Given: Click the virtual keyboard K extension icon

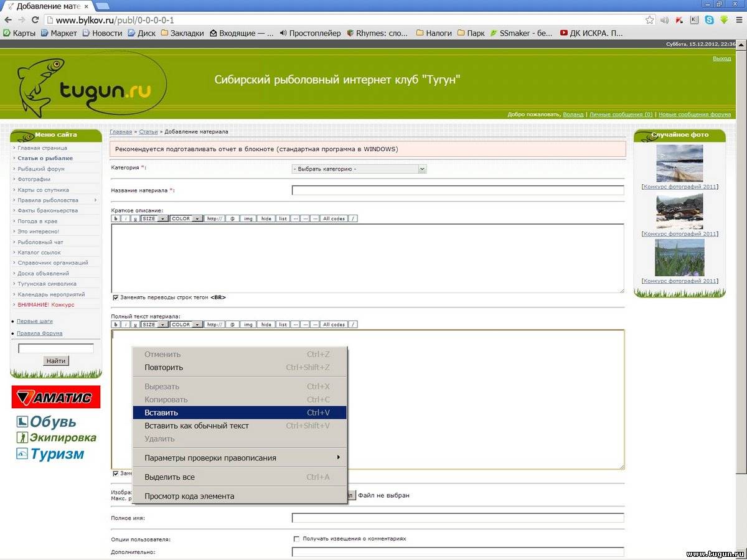Looking at the screenshot, I should pos(695,20).
